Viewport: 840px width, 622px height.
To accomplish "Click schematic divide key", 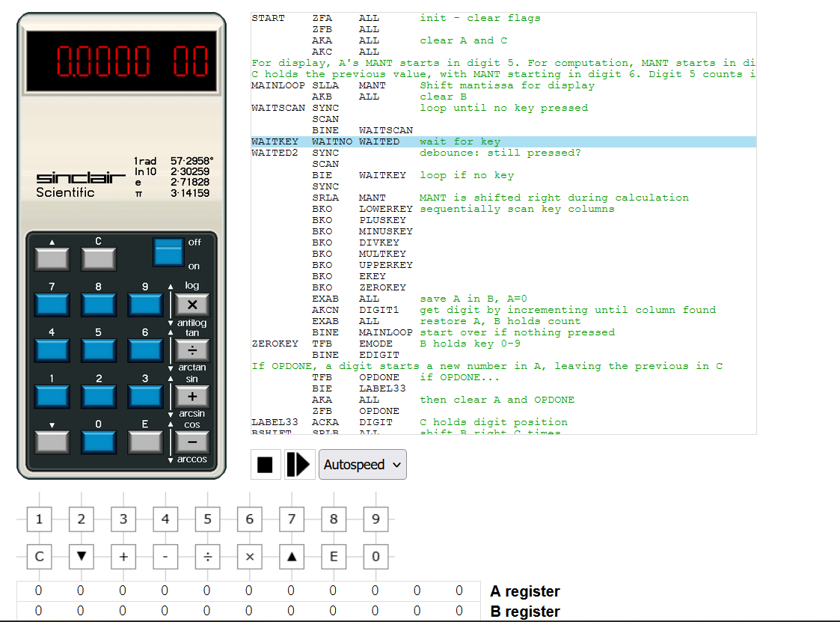I will [x=207, y=557].
